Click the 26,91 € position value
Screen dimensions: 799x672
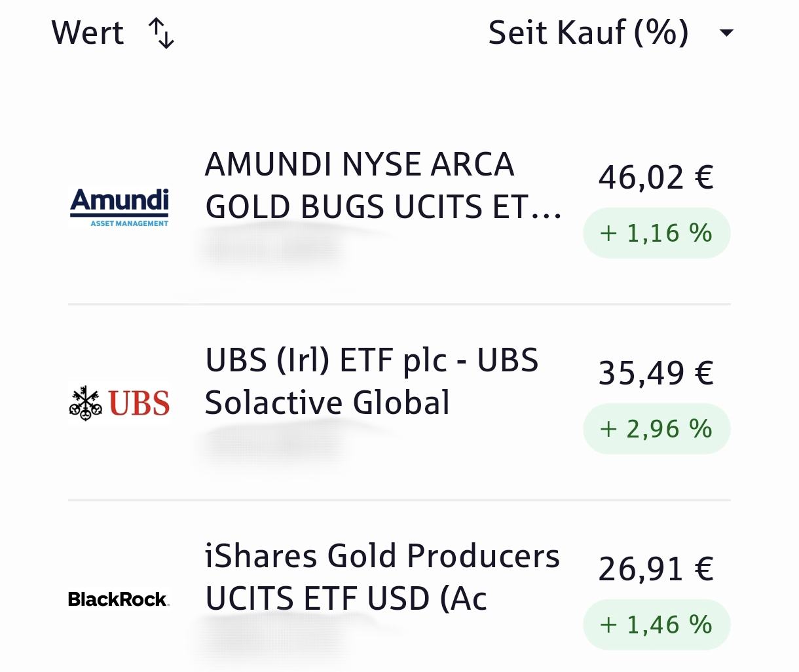(x=656, y=569)
